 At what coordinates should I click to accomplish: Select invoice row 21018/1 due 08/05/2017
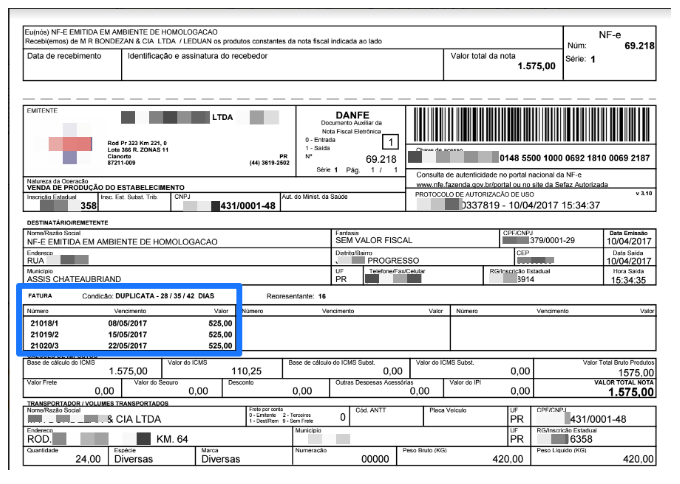tap(132, 325)
